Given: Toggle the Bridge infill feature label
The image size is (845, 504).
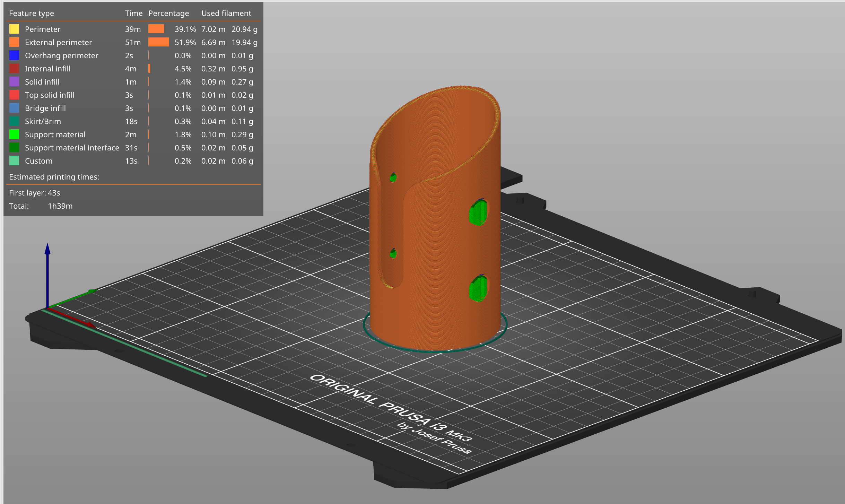Looking at the screenshot, I should (45, 108).
